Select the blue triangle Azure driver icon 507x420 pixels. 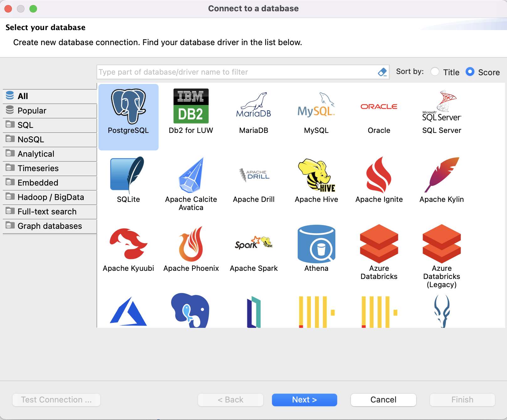point(128,312)
